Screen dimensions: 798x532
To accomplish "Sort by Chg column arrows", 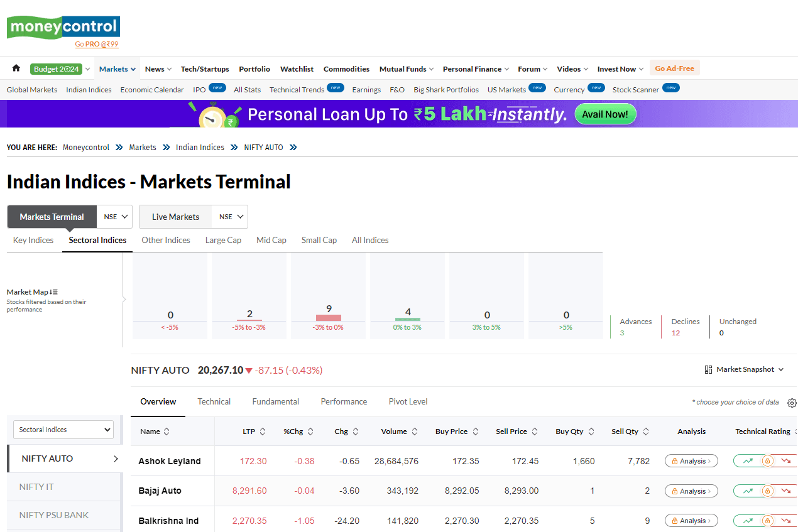I will pos(356,432).
